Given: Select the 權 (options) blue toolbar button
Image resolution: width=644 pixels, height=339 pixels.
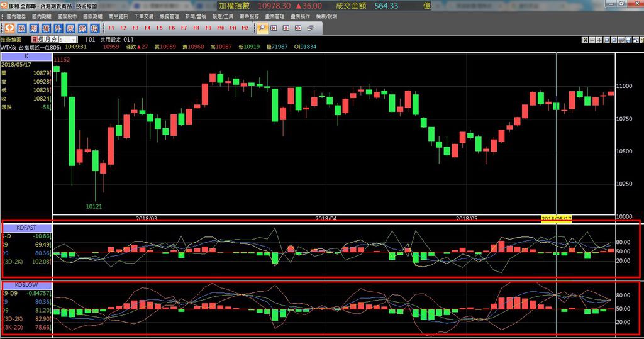Looking at the screenshot, I should click(46, 28).
